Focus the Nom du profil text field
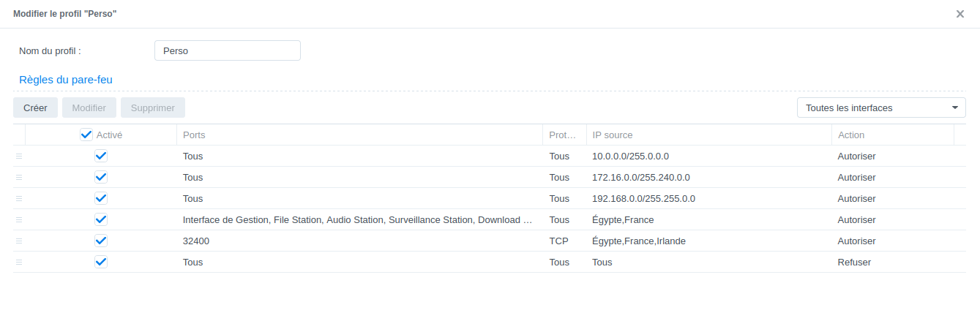The height and width of the screenshot is (332, 980). click(x=228, y=50)
